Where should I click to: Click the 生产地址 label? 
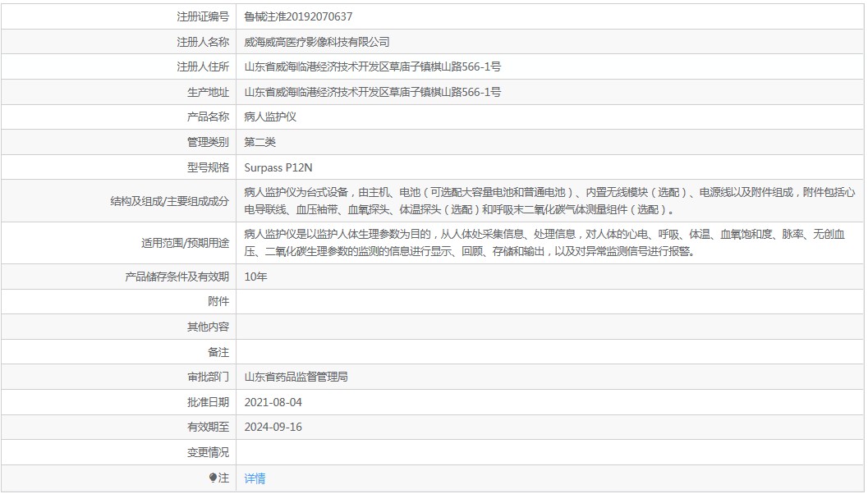pos(208,93)
